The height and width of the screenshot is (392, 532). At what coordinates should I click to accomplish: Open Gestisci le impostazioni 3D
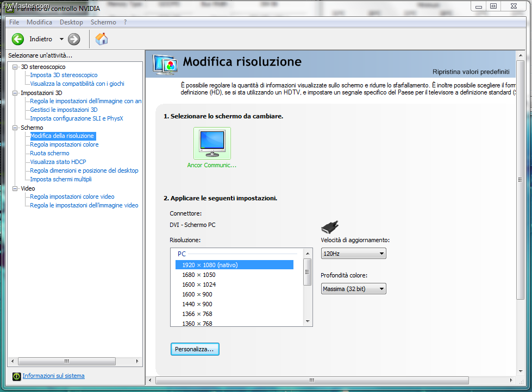tap(64, 110)
